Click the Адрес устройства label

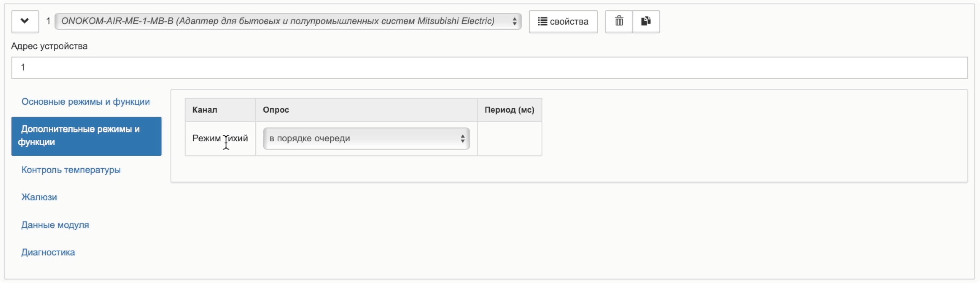coord(49,46)
